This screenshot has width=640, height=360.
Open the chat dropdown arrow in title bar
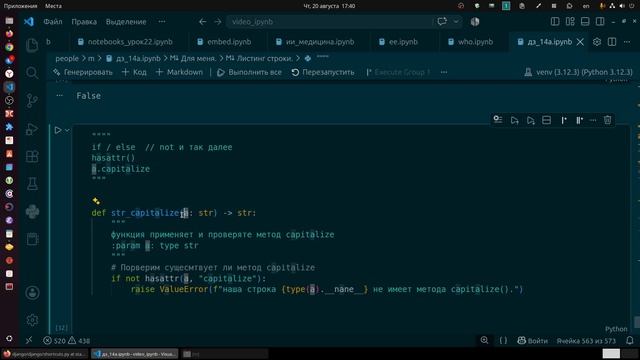(x=456, y=22)
